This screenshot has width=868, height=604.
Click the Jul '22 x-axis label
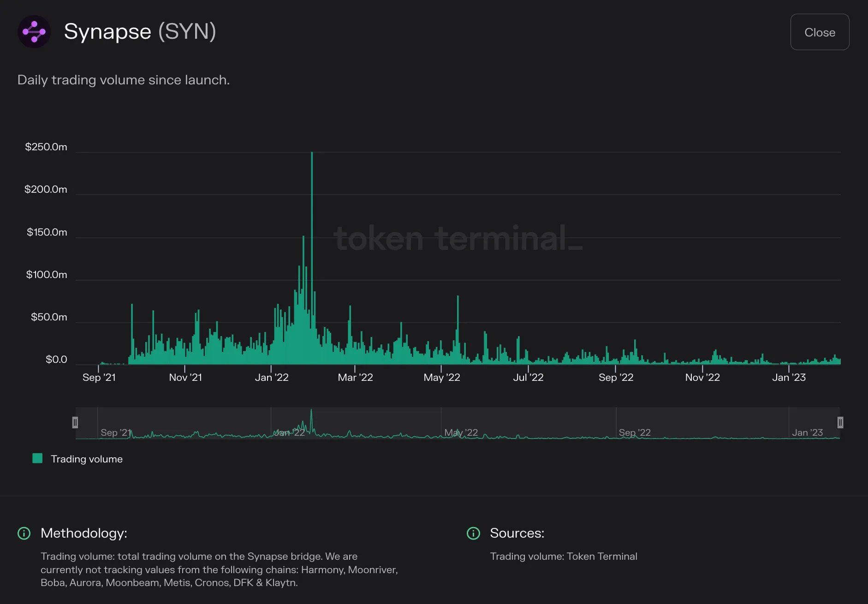528,377
